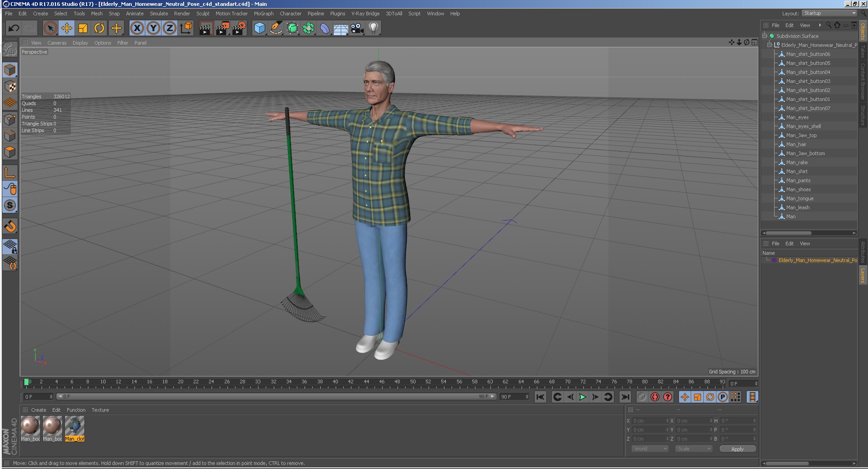Open the Layout Startup dropdown
This screenshot has height=469, width=868.
(830, 14)
